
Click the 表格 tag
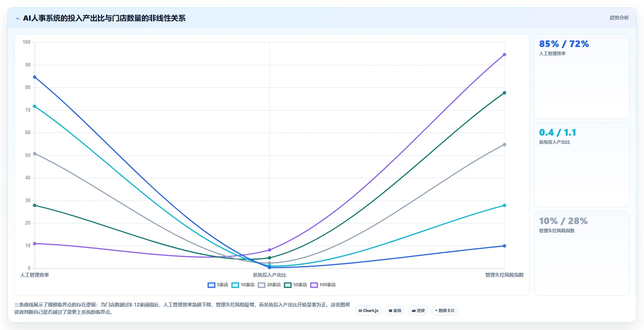[395, 311]
